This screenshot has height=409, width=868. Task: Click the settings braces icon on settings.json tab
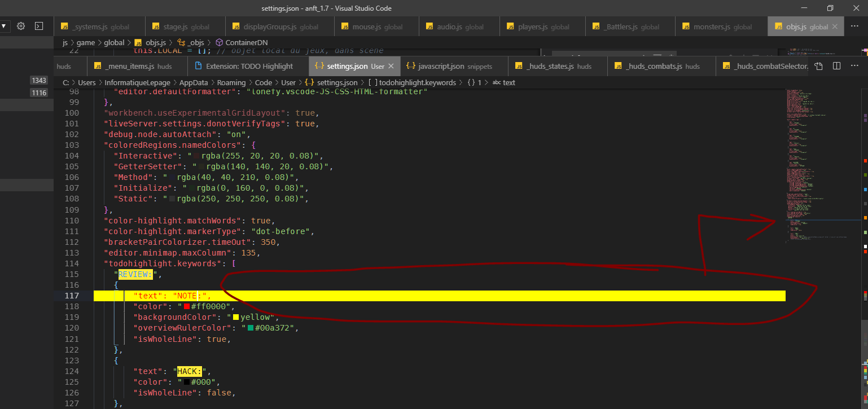[320, 66]
